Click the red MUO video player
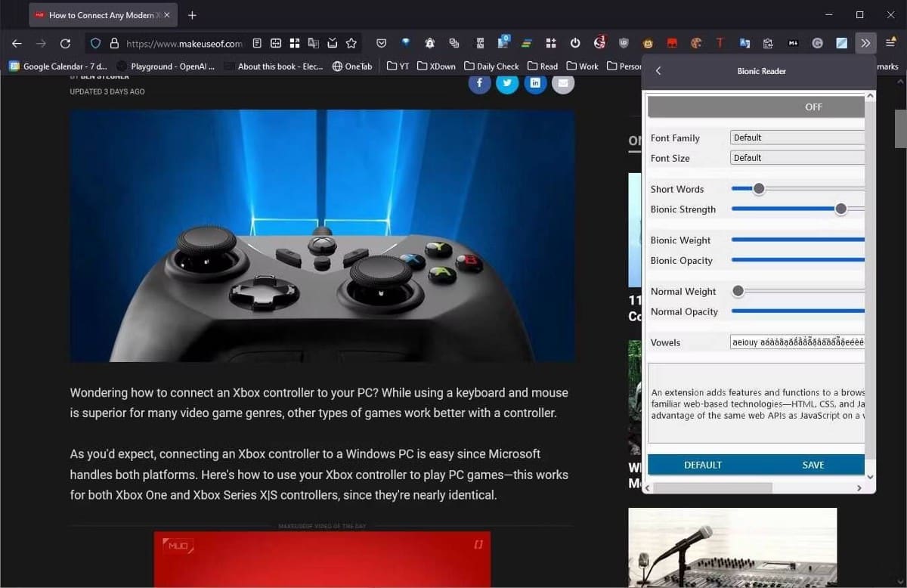Image resolution: width=907 pixels, height=588 pixels. (x=322, y=559)
